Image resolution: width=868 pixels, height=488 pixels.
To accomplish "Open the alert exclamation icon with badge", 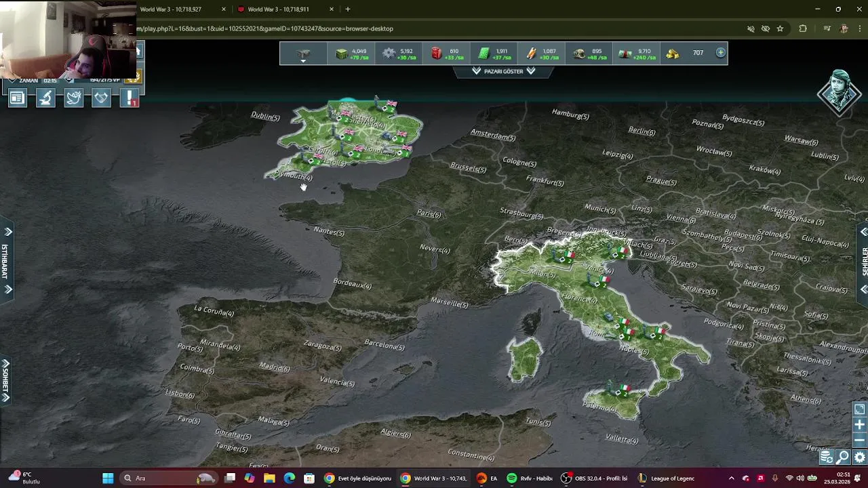I will pyautogui.click(x=130, y=99).
